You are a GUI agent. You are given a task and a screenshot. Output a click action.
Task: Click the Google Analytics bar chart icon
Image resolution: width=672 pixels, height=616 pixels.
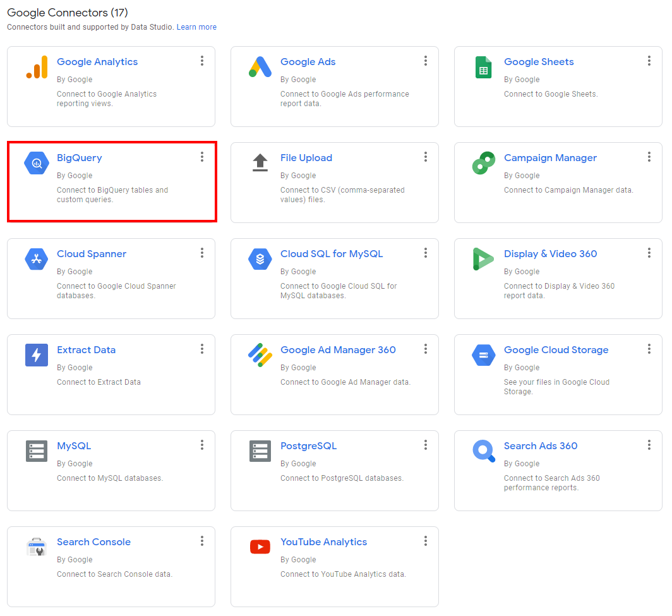click(37, 68)
